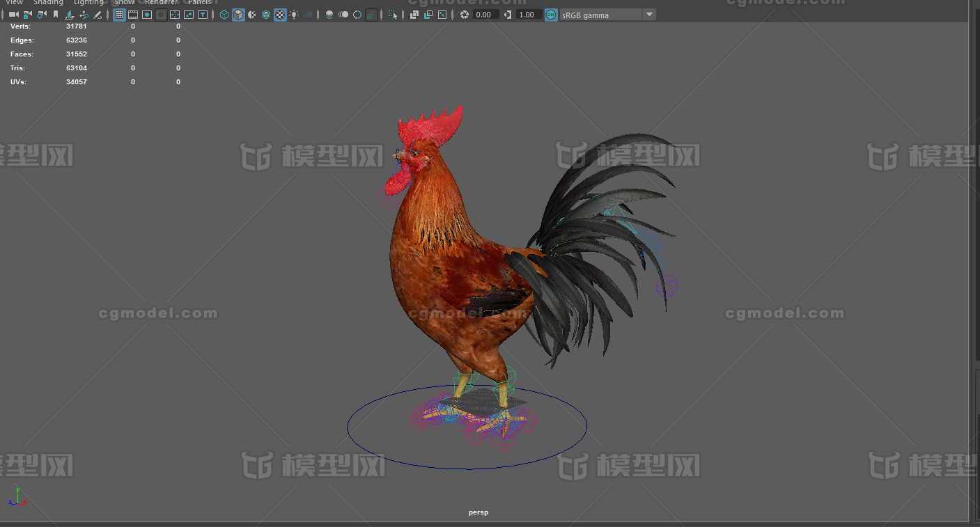Screen dimensions: 980x527
Task: Select Smooth Shade All icon
Action: pyautogui.click(x=238, y=15)
